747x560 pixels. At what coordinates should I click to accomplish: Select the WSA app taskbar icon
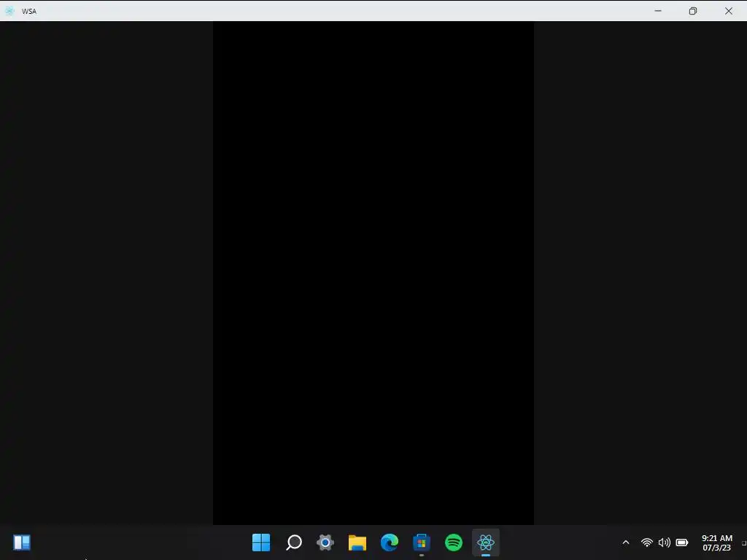pyautogui.click(x=485, y=542)
